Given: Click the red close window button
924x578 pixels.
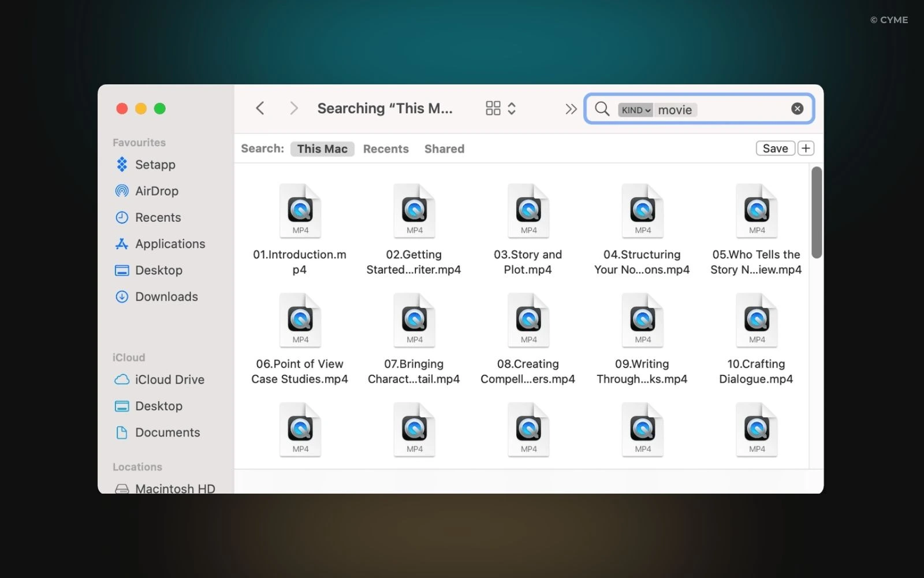Looking at the screenshot, I should (x=122, y=109).
